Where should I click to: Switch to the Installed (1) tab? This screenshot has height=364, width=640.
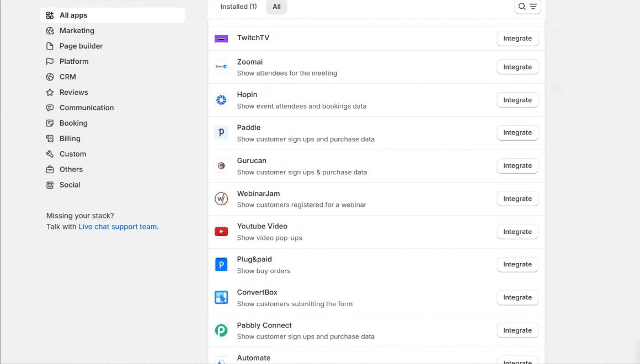click(238, 7)
